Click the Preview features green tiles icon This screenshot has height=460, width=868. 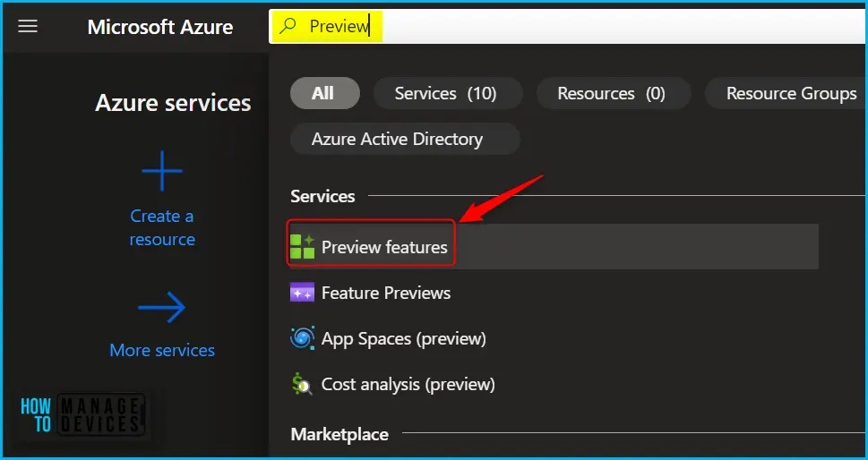302,247
